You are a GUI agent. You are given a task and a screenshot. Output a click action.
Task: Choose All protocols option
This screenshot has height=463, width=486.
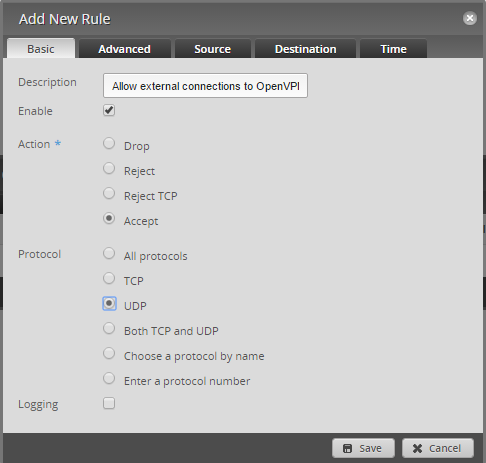point(109,253)
